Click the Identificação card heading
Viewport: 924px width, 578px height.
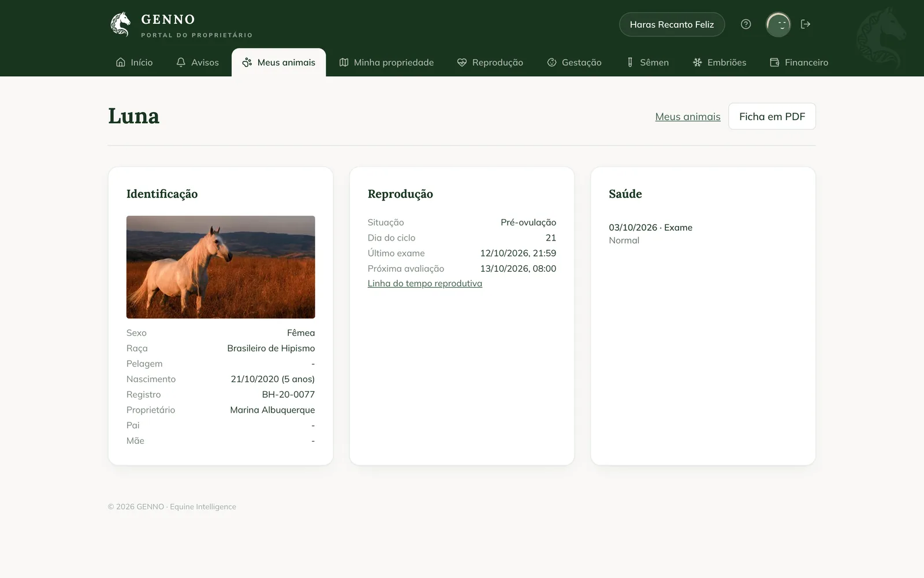pyautogui.click(x=162, y=194)
